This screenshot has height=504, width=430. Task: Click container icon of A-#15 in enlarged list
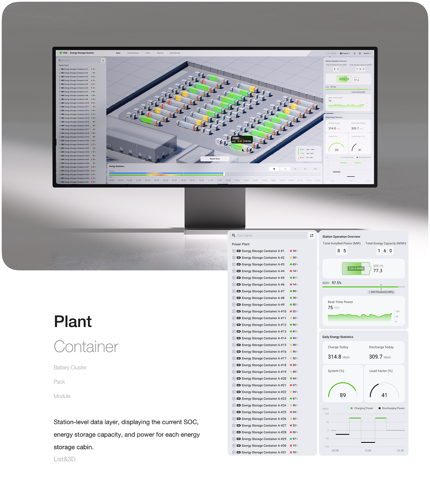click(239, 345)
